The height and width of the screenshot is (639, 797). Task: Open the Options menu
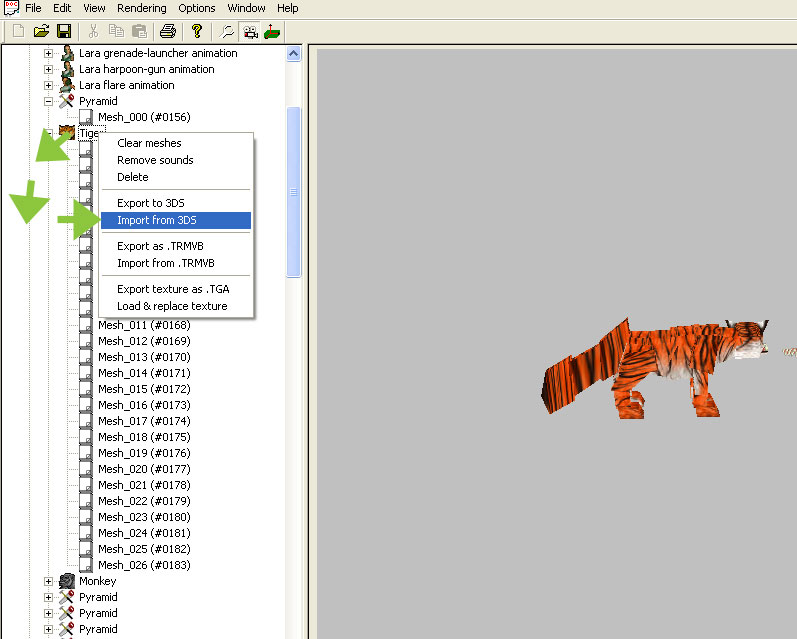(197, 8)
